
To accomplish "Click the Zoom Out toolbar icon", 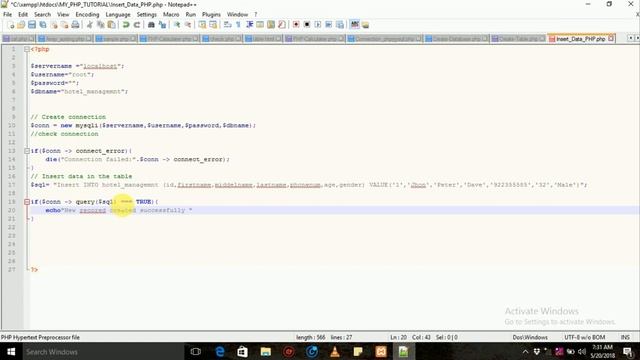I will click(188, 25).
